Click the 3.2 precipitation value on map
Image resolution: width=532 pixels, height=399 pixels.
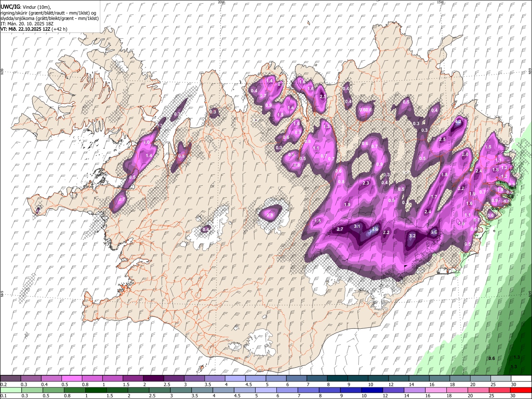point(412,236)
